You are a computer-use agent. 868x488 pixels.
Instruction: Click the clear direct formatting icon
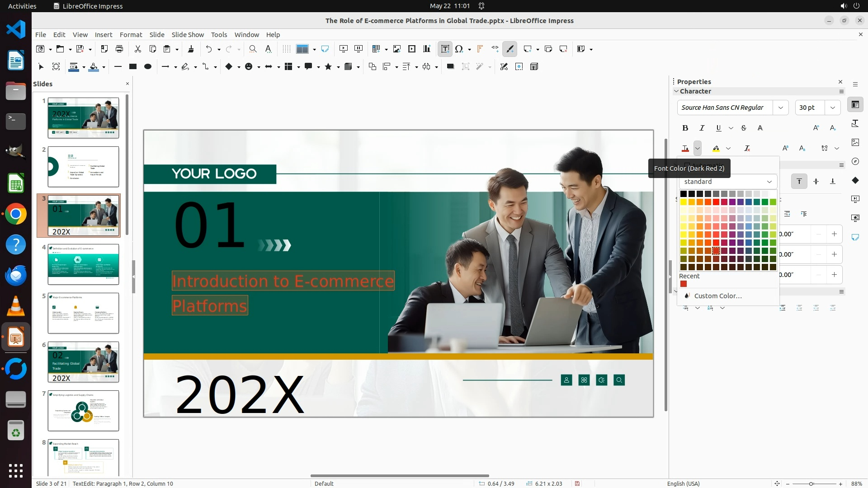tap(747, 149)
